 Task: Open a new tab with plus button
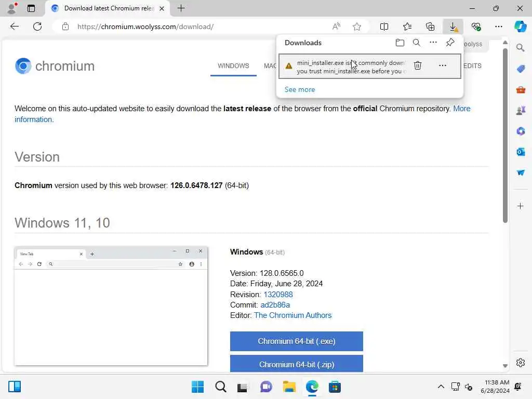pos(181,8)
